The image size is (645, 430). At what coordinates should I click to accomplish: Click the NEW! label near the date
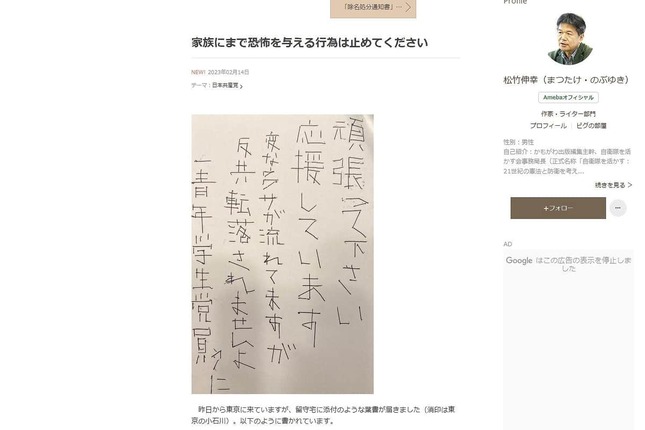click(198, 72)
